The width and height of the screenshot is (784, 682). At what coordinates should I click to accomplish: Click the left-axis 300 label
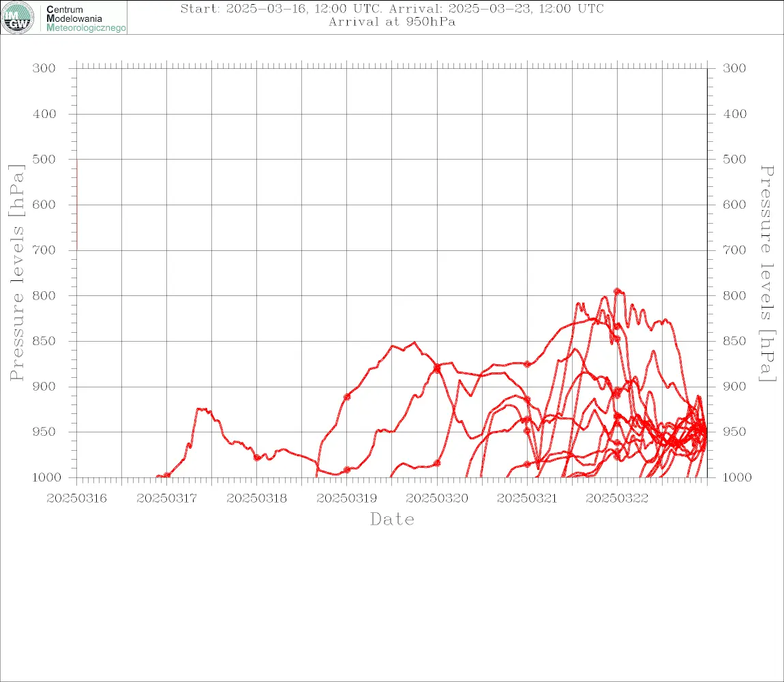[44, 68]
